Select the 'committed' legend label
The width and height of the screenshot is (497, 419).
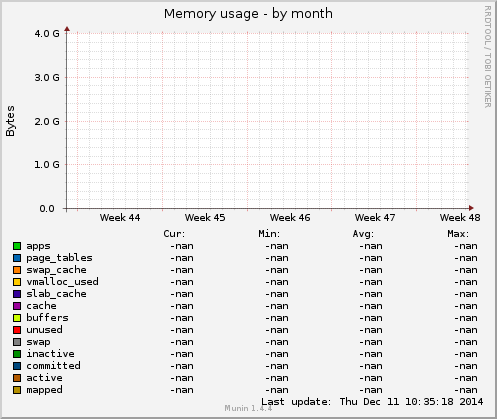tap(53, 366)
